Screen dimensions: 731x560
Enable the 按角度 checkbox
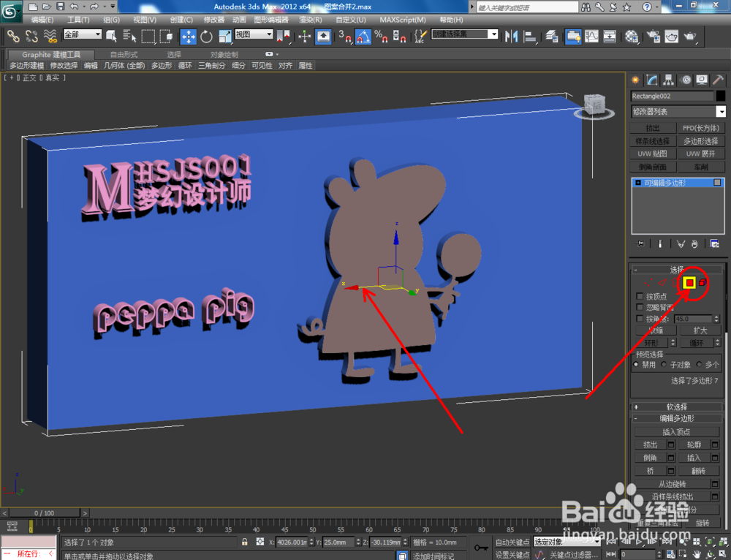pyautogui.click(x=640, y=319)
